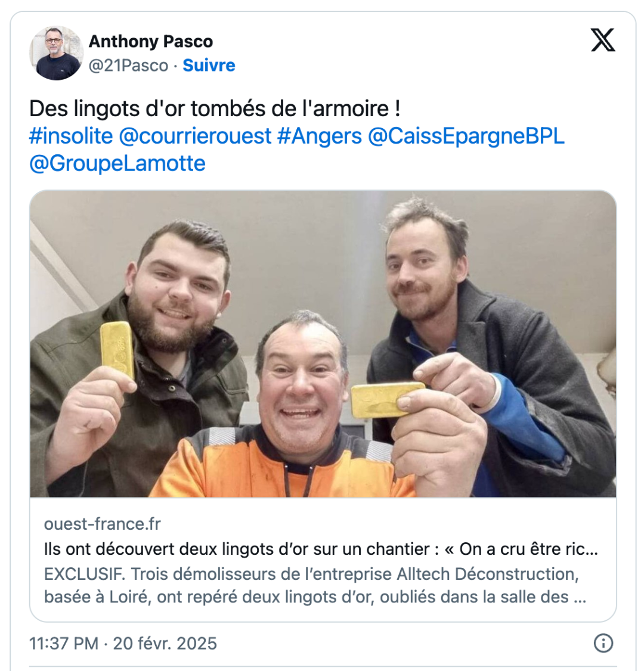Open the @GroupeLamotte mention

click(117, 163)
